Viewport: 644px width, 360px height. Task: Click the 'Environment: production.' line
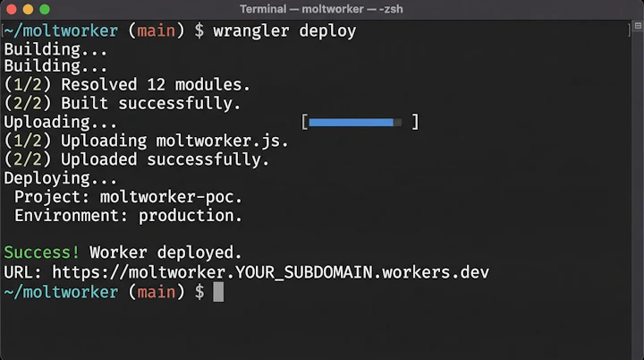(128, 216)
